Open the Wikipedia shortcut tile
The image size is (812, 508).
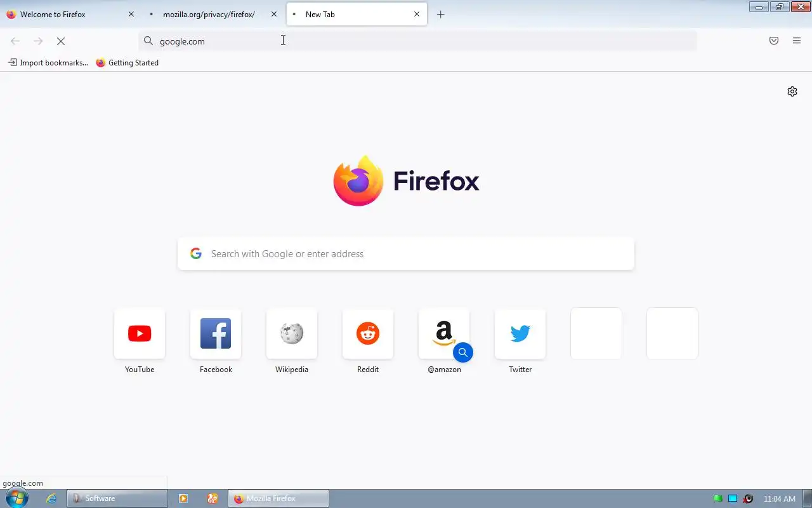[292, 333]
